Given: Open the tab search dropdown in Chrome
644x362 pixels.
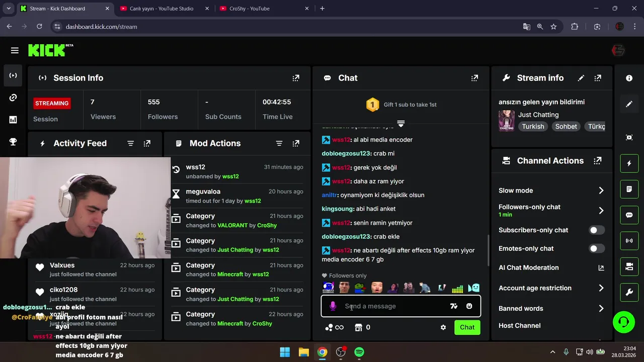Looking at the screenshot, I should tap(9, 9).
